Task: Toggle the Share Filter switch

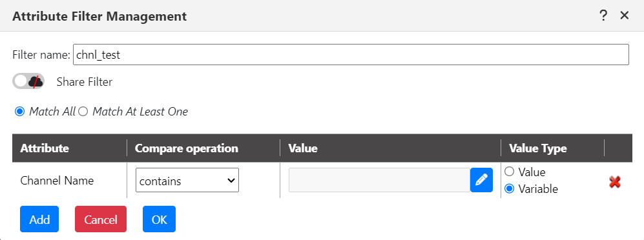Action: pyautogui.click(x=28, y=82)
